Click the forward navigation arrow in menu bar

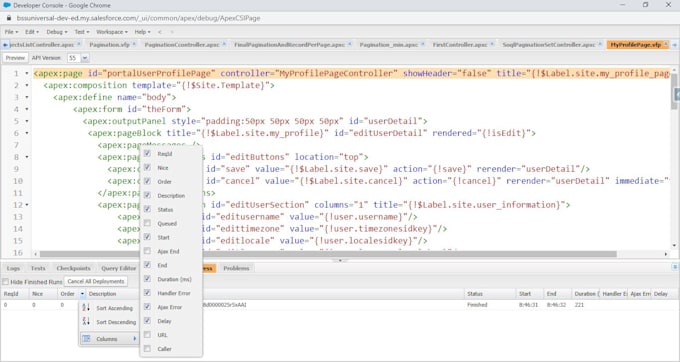pos(172,32)
